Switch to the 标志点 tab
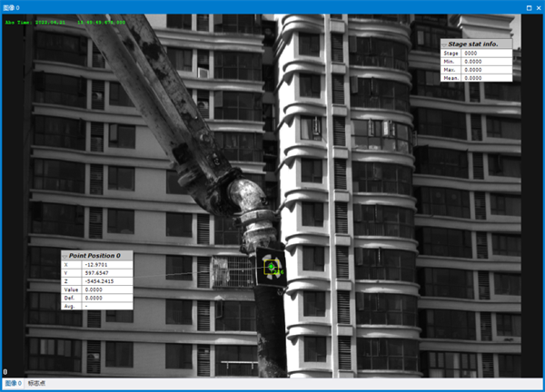 37,384
